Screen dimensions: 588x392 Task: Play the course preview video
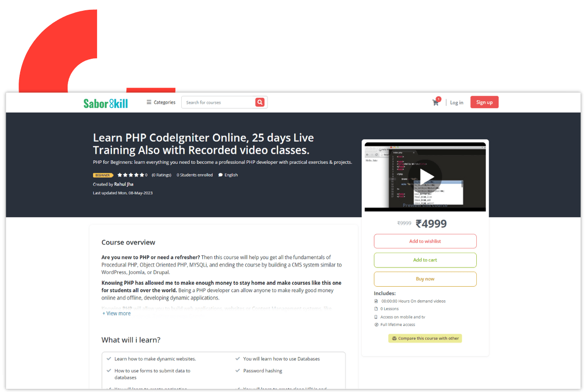425,176
